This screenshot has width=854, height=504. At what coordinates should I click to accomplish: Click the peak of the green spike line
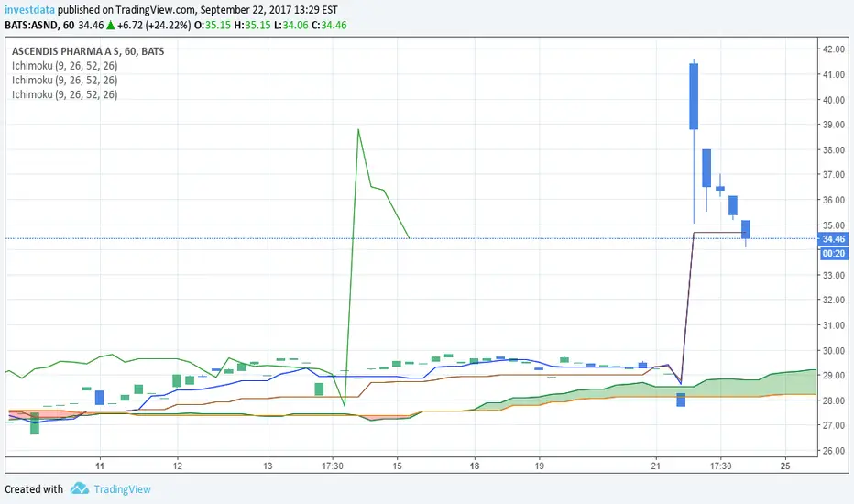tap(358, 130)
